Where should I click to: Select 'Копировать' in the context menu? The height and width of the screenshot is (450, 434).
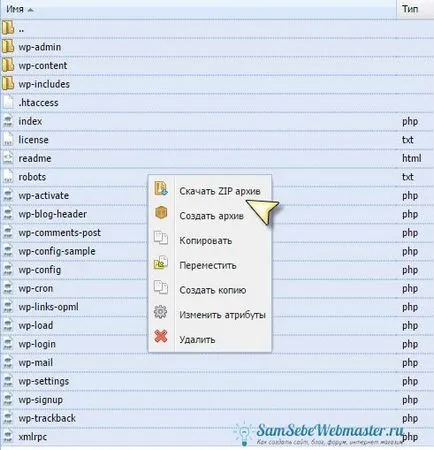pyautogui.click(x=205, y=241)
